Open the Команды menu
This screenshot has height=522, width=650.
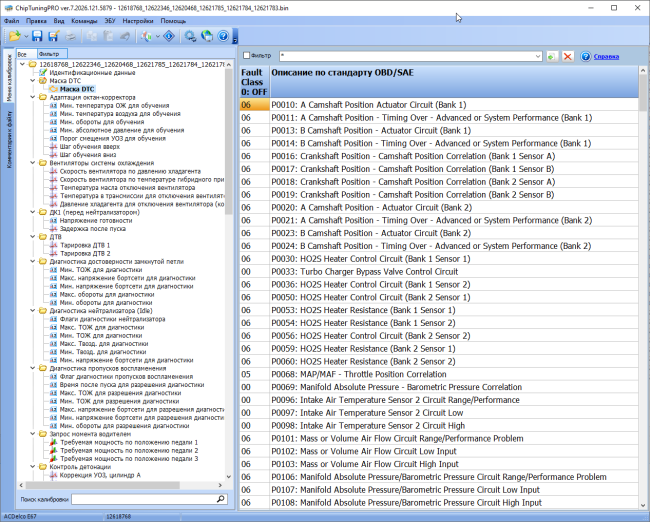(x=84, y=21)
